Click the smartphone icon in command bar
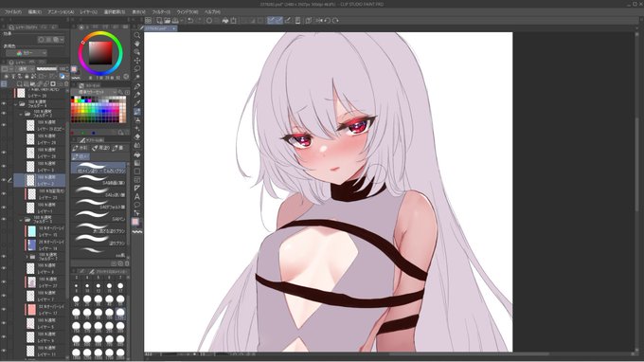Viewport: 644px width, 362px height. 297,20
